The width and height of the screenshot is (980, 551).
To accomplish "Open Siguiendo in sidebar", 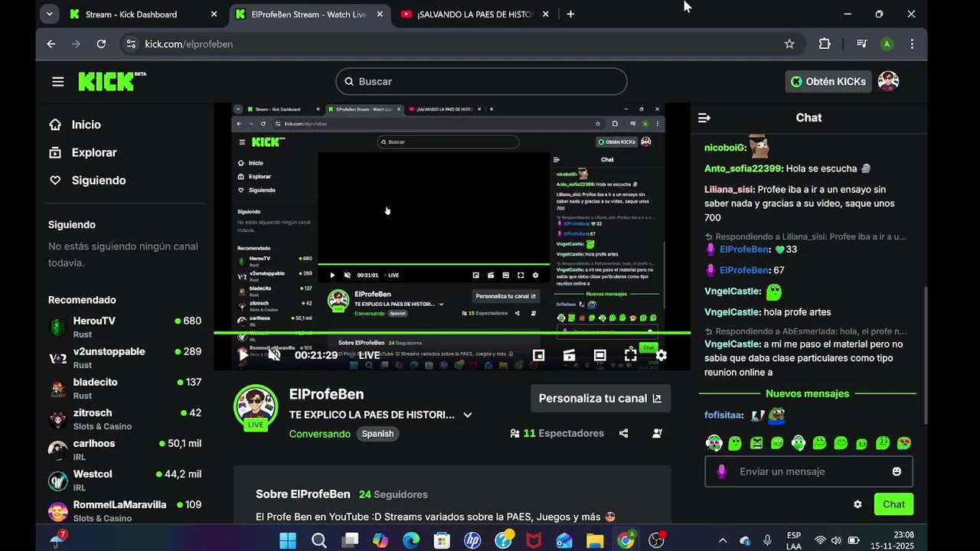I will [x=99, y=181].
